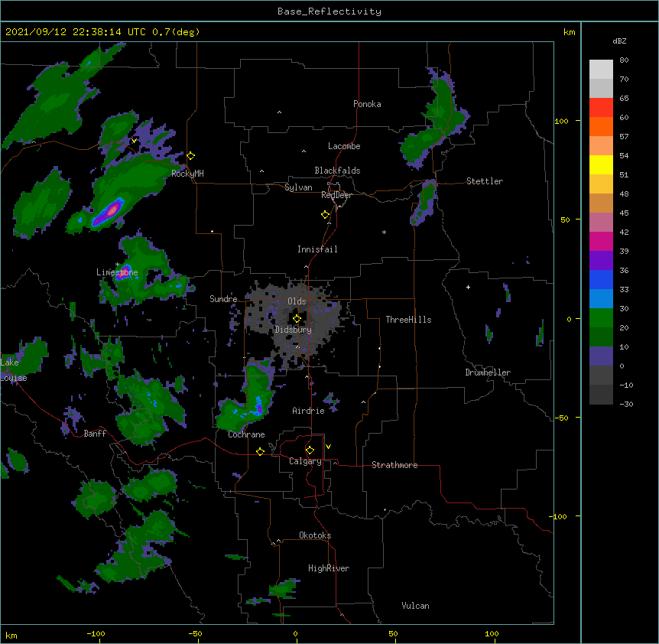This screenshot has height=644, width=659.
Task: Click the intense storm cell southwest of RockyMH
Action: tap(109, 211)
